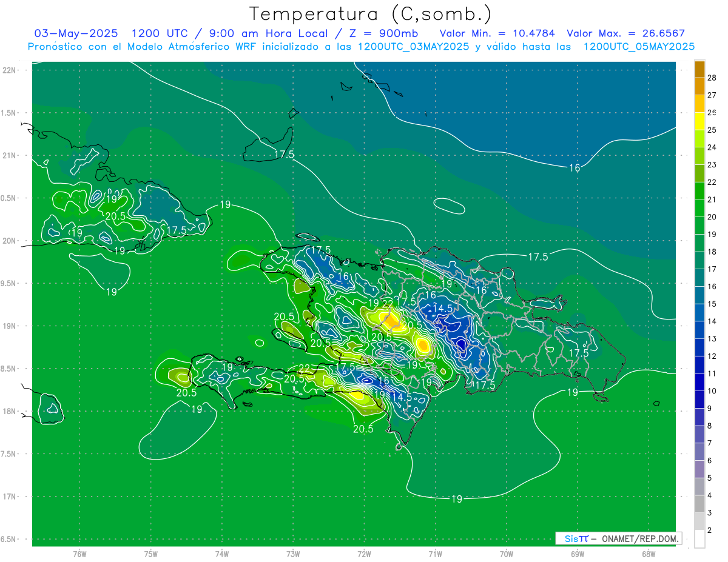This screenshot has width=728, height=562.
Task: Click the lime legend swatch between 24 and 25
Action: click(x=699, y=139)
